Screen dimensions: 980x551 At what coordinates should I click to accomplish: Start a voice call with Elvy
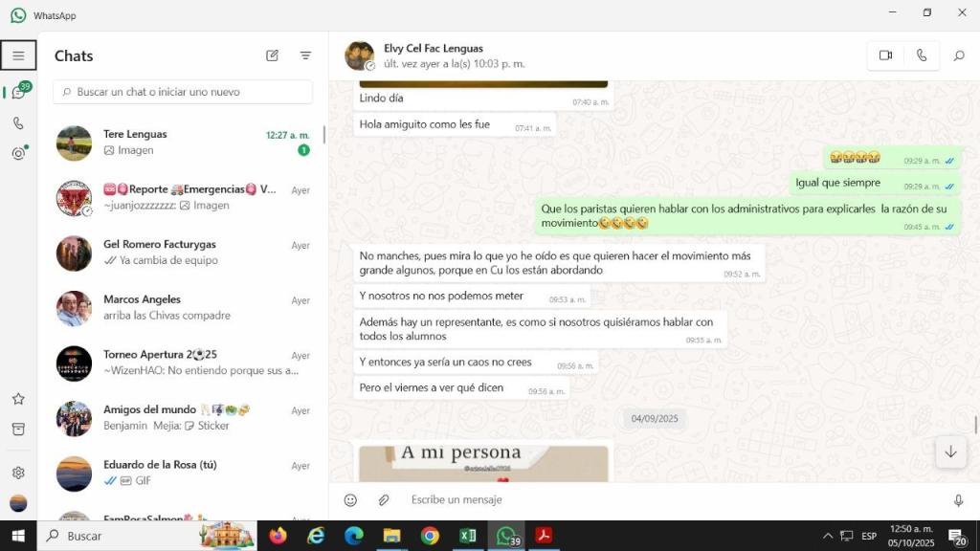[921, 55]
